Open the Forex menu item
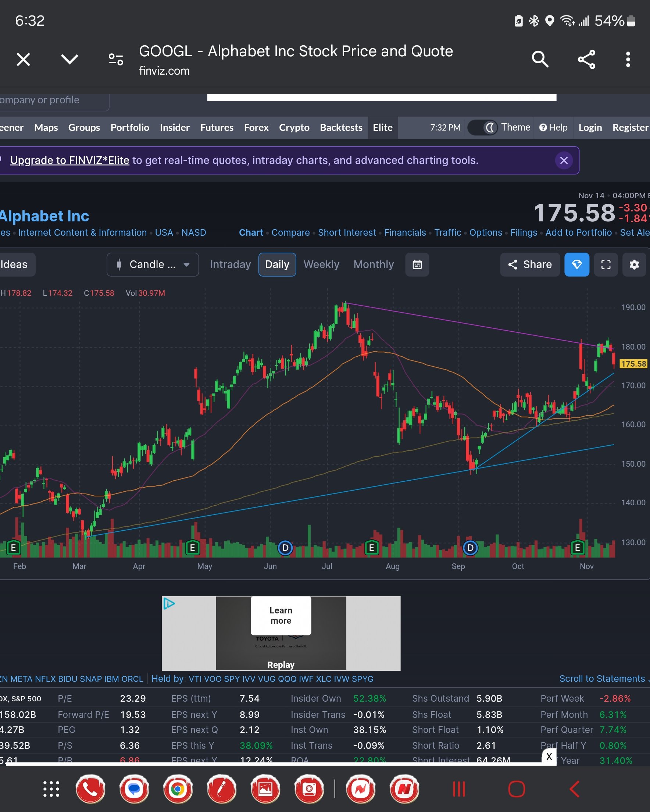This screenshot has width=650, height=812. tap(256, 128)
